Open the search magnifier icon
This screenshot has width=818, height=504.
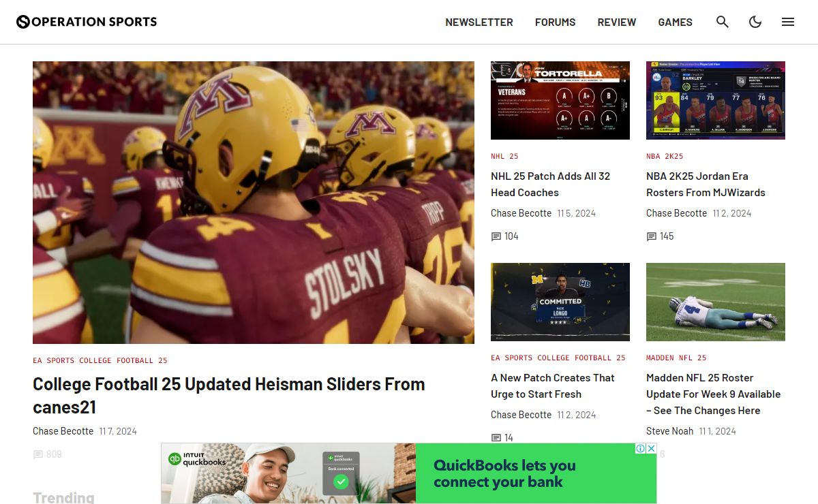[723, 22]
